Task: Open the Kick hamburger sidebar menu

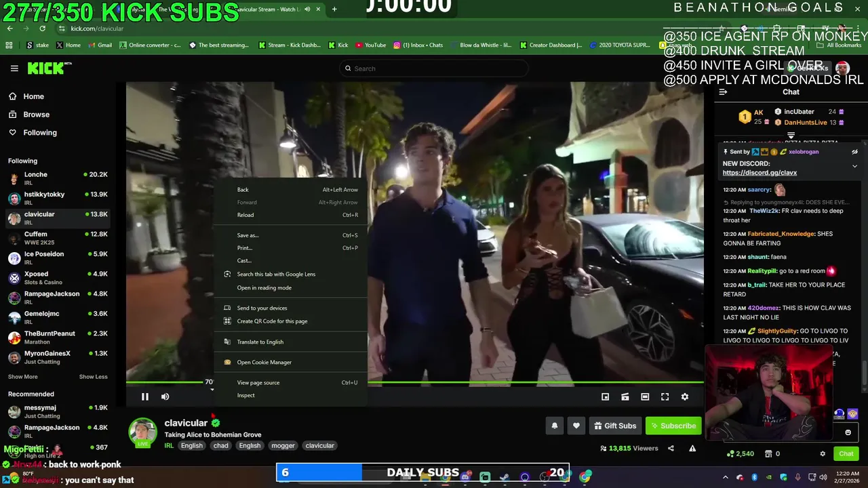Action: point(14,68)
